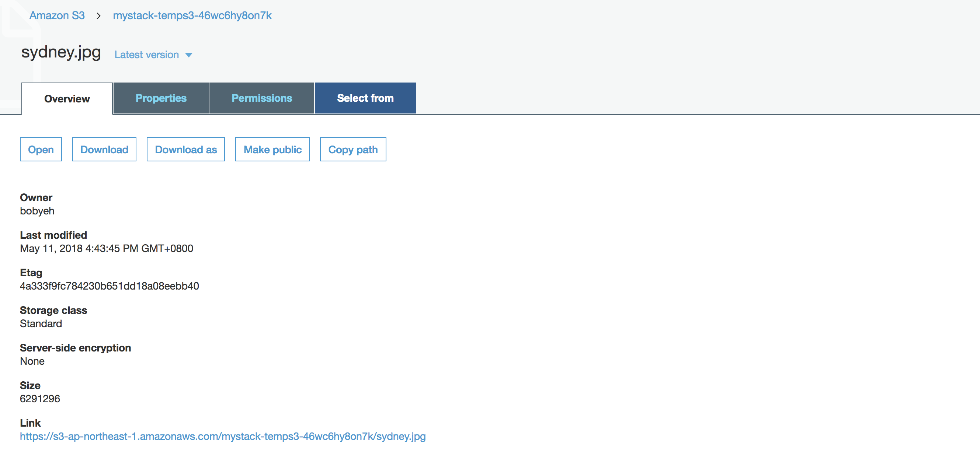Click the Last modified timestamp text

click(x=107, y=248)
